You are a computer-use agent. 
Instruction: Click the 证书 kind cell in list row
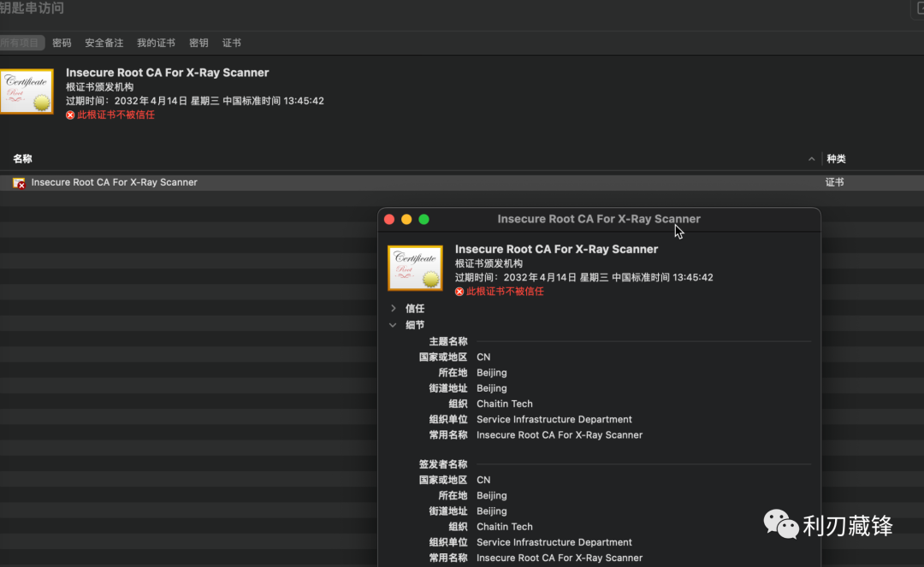click(834, 182)
